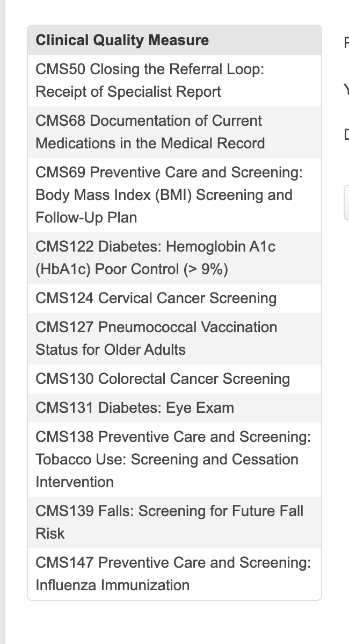Viewport: 349px width, 644px height.
Task: Select CMS124 Cervical Cancer Screening
Action: pos(156,298)
